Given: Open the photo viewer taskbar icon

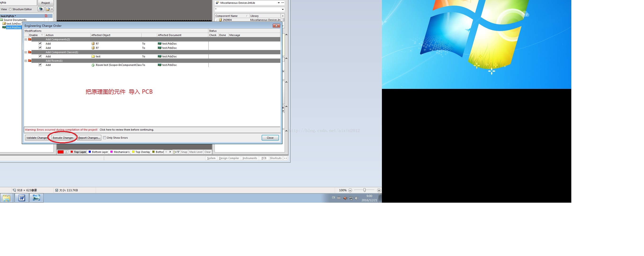Looking at the screenshot, I should [36, 198].
